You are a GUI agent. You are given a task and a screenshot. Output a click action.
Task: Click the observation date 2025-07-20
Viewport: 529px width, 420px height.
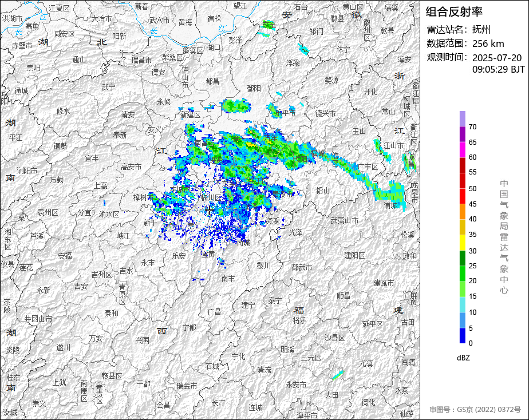[x=496, y=58]
